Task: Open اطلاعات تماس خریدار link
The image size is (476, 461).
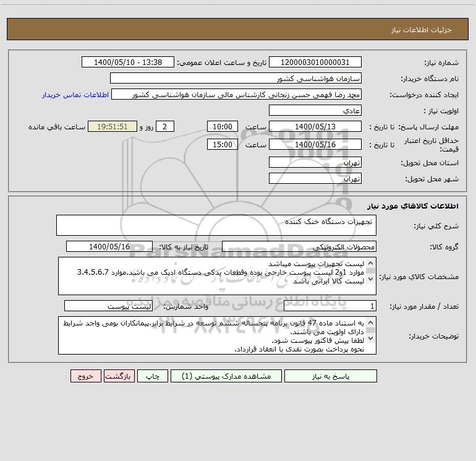Action: (x=75, y=95)
